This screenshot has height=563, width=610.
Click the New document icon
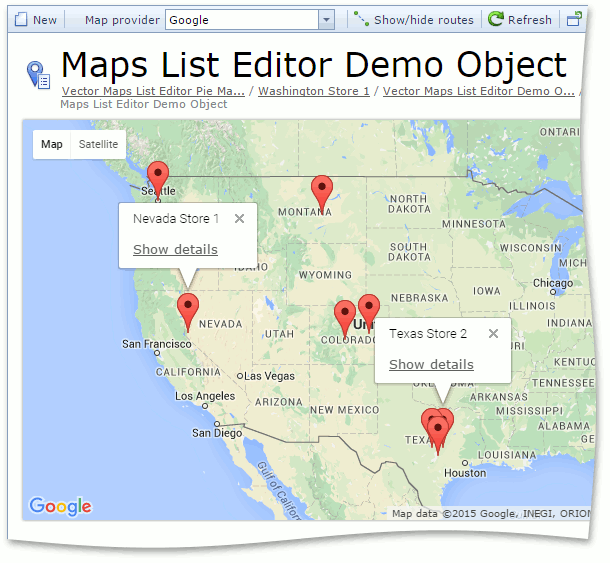coord(21,19)
